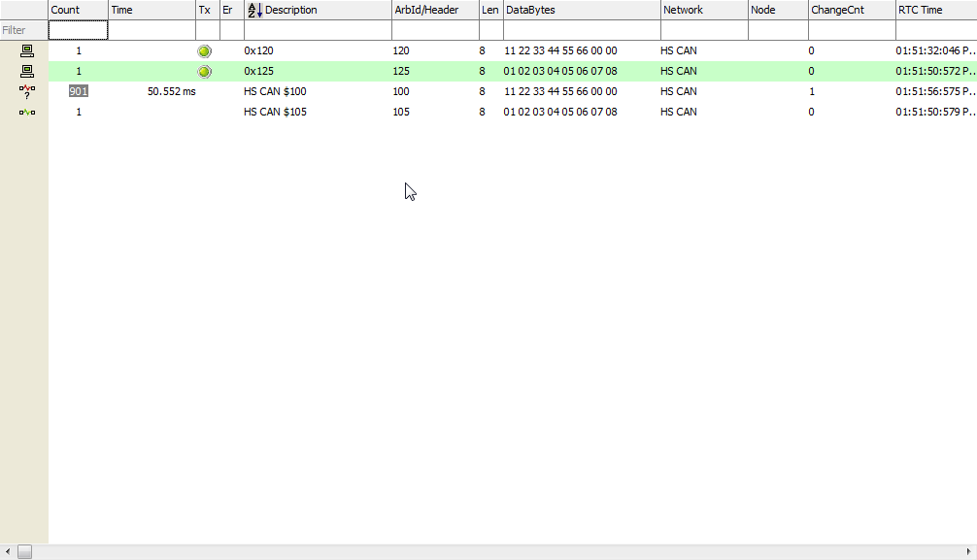977x560 pixels.
Task: Click the horizontal scrollbar left arrow
Action: point(8,551)
